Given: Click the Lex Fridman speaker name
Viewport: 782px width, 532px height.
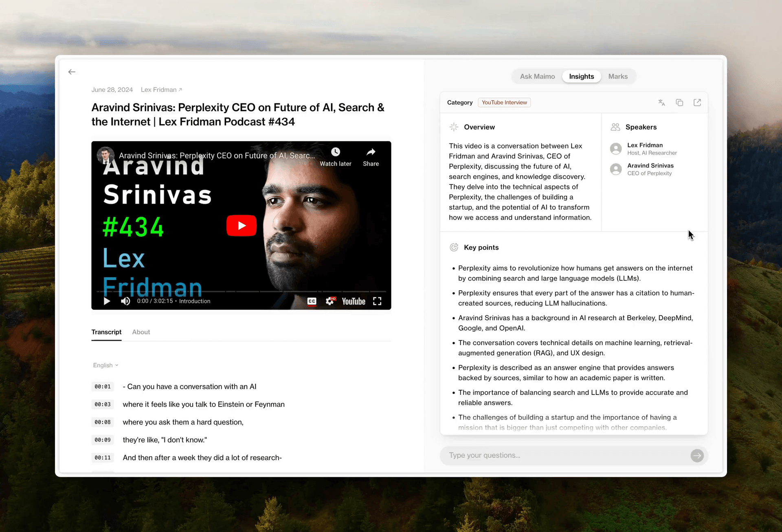Looking at the screenshot, I should click(x=645, y=145).
